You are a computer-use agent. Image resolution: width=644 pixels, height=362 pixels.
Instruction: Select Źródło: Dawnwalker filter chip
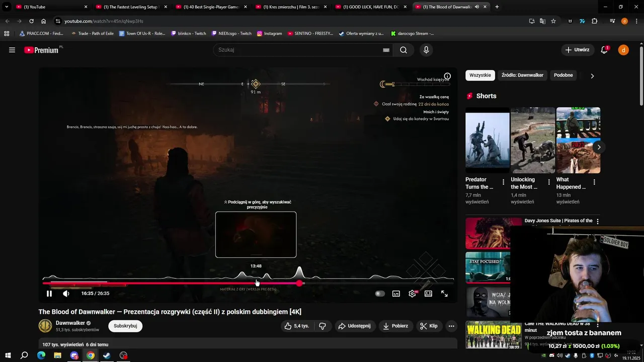click(522, 75)
